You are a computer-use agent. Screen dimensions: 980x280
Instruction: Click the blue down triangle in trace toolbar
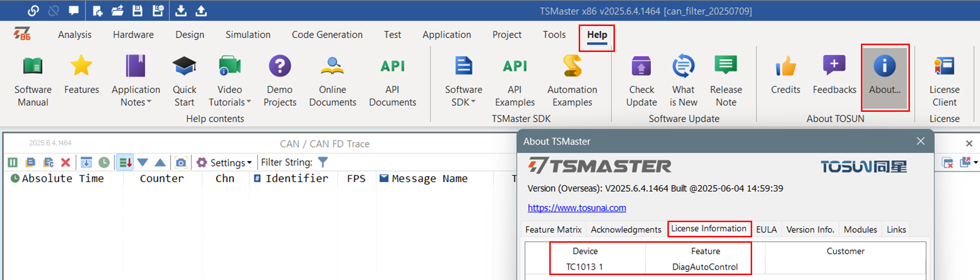[x=143, y=162]
